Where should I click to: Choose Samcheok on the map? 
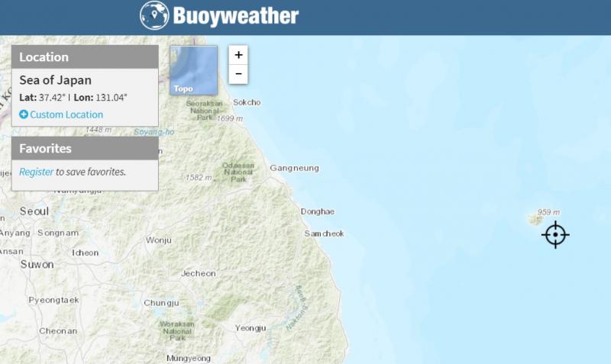point(324,233)
